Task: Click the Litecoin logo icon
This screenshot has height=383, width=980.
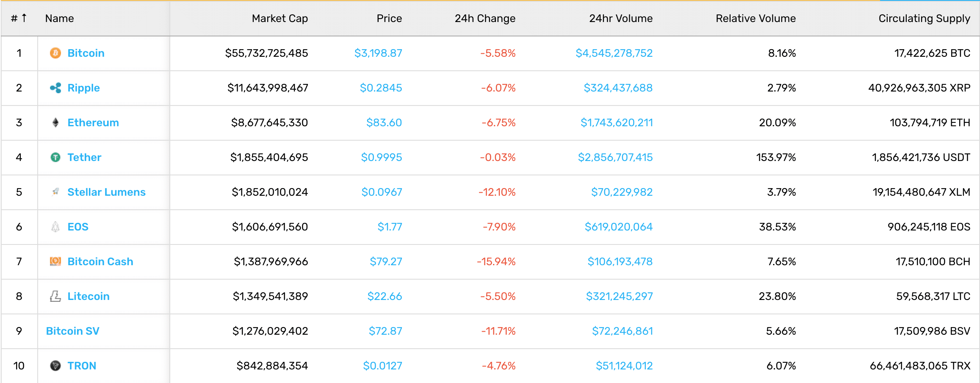Action: pos(55,296)
